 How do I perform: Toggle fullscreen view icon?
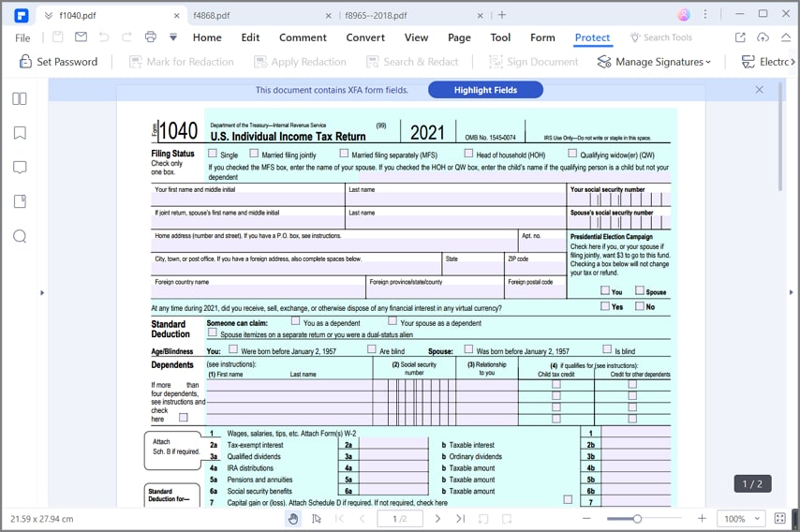click(x=779, y=519)
